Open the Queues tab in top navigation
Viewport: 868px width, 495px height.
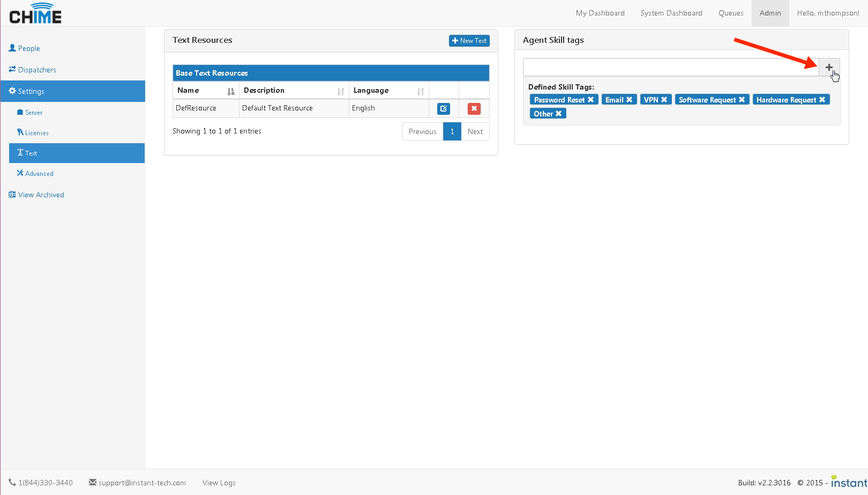point(731,13)
